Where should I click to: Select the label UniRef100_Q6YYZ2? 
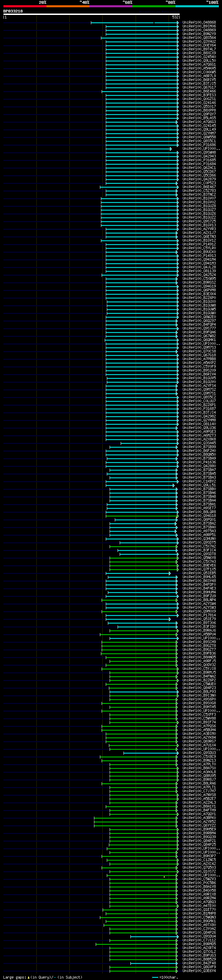(199, 826)
